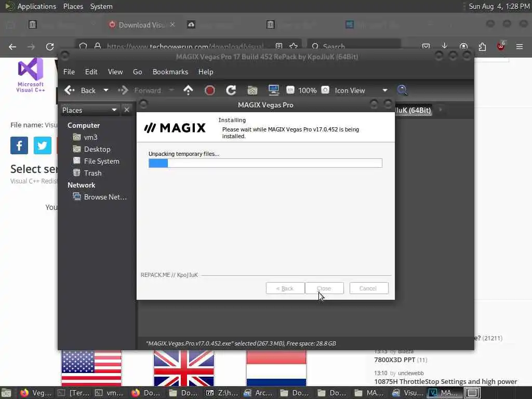Click the Search magnifier icon in file manager
Screen dimensions: 532x399
tap(402, 90)
